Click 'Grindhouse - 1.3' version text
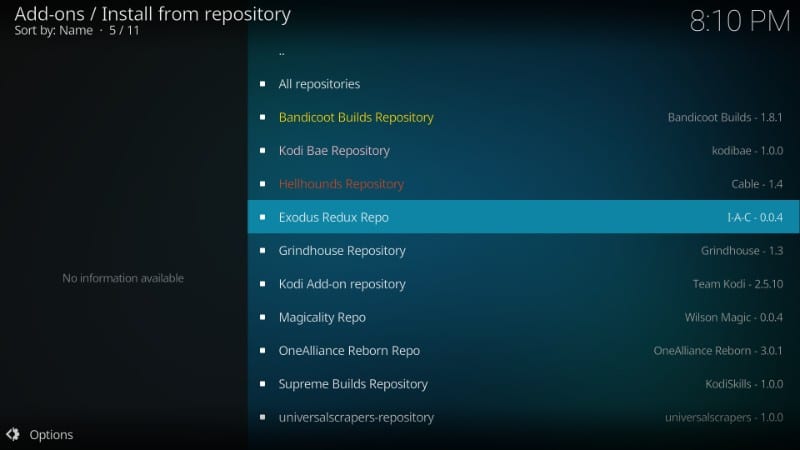Image resolution: width=800 pixels, height=450 pixels. coord(742,251)
